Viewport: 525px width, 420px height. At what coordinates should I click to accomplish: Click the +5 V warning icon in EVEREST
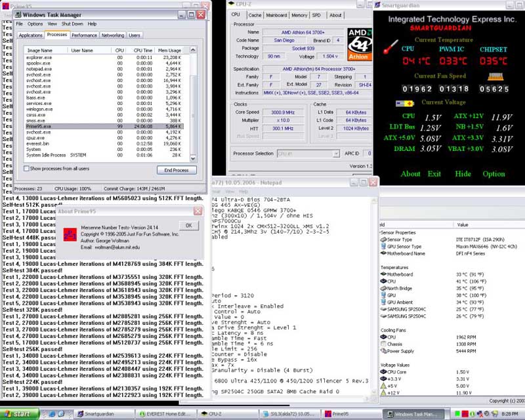coord(383,385)
